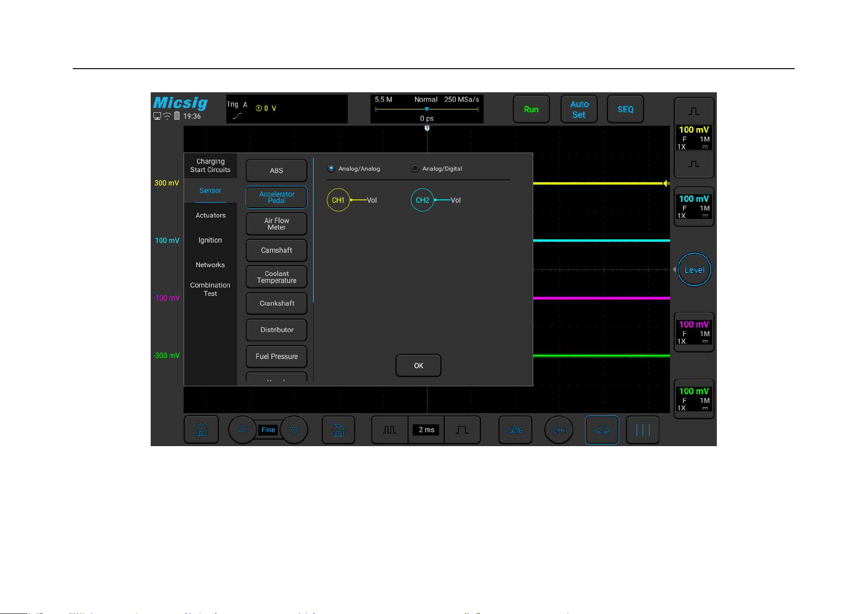The image size is (868, 614).
Task: Tap the -100 mV magenta channel label
Action: click(166, 298)
